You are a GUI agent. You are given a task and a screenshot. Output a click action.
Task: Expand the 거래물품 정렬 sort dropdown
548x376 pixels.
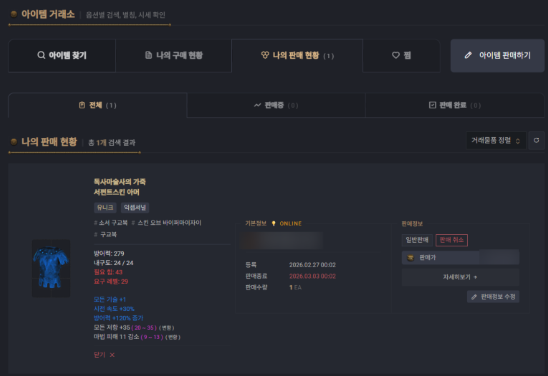click(x=496, y=140)
